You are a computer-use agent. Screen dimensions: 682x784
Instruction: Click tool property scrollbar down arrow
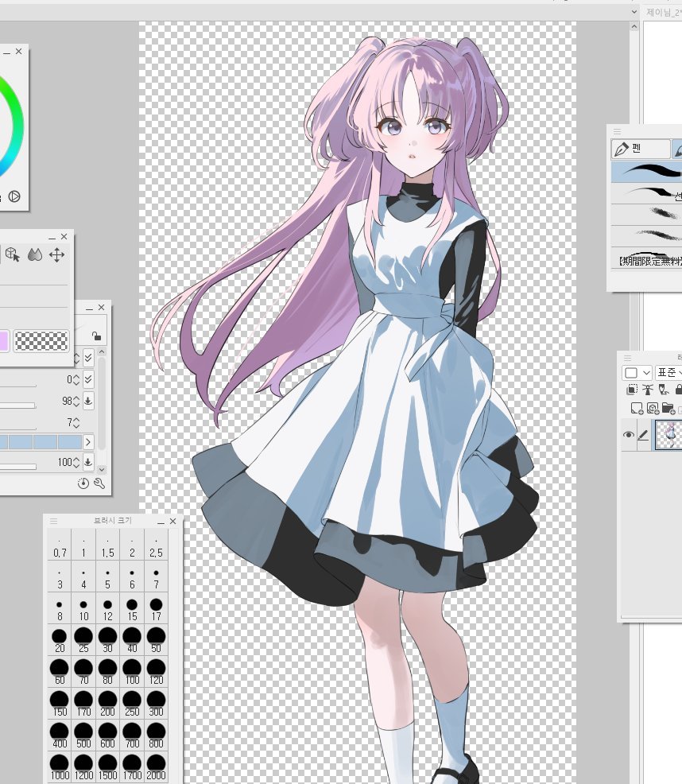(102, 469)
